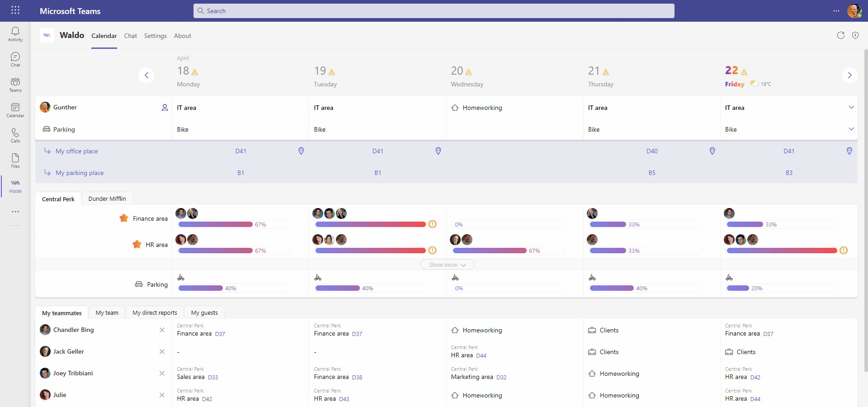Select the Dunder Mifflin site tab

tap(107, 199)
